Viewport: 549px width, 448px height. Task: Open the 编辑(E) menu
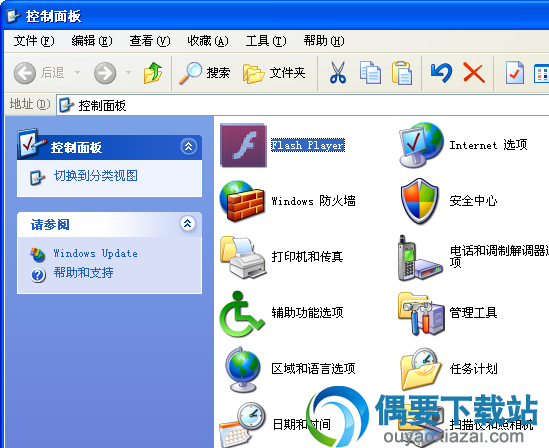[92, 41]
